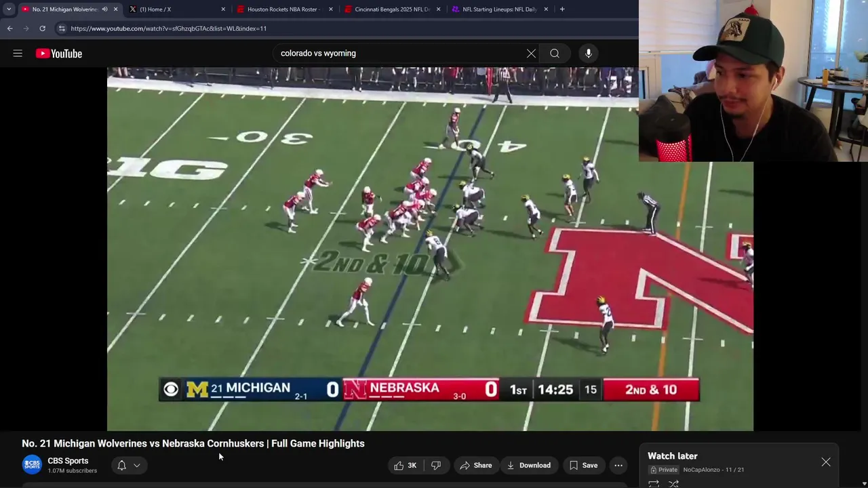Clear the search box text
The height and width of the screenshot is (488, 868).
531,54
